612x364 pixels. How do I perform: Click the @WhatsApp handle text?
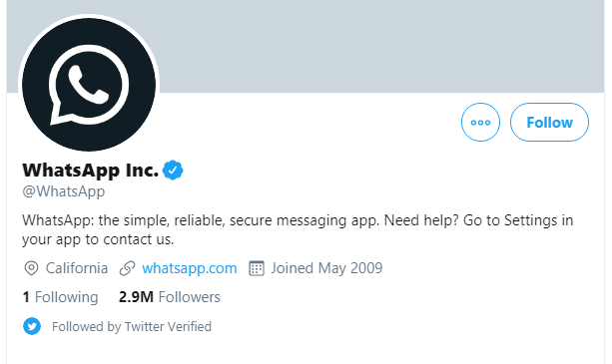click(x=64, y=191)
